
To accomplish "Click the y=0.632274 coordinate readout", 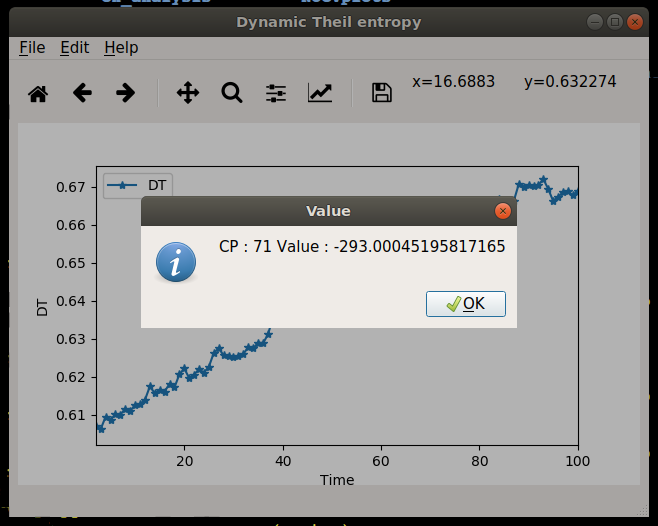I will click(x=570, y=81).
